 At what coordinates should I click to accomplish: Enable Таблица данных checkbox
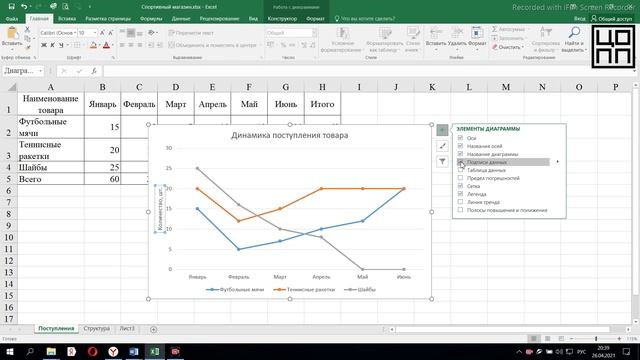click(460, 170)
